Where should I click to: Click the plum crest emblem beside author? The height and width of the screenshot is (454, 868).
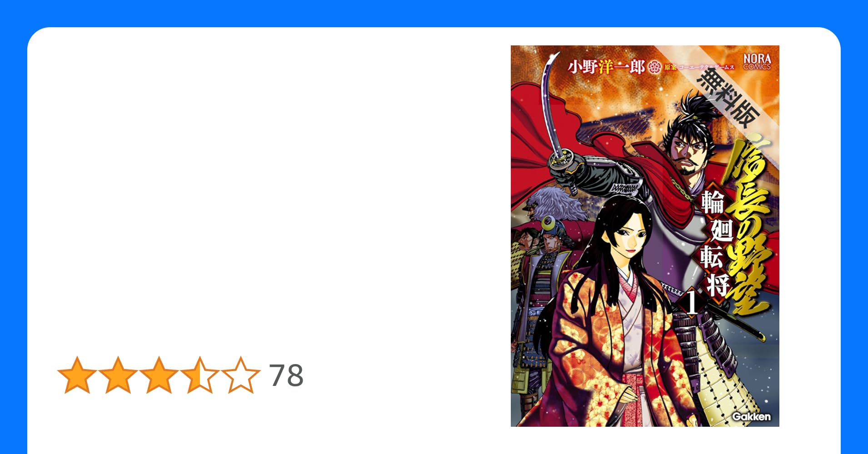(654, 68)
